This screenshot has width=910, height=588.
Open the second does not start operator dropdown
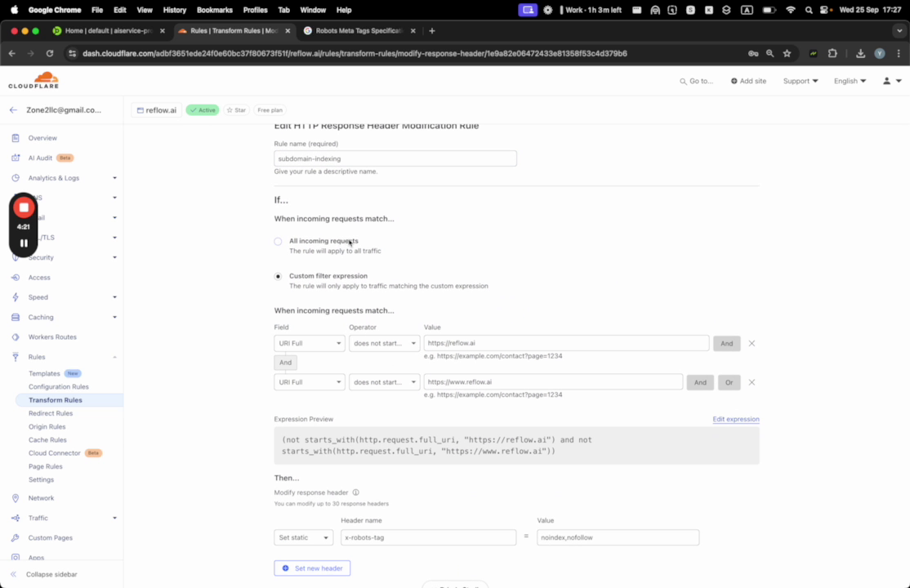click(384, 382)
